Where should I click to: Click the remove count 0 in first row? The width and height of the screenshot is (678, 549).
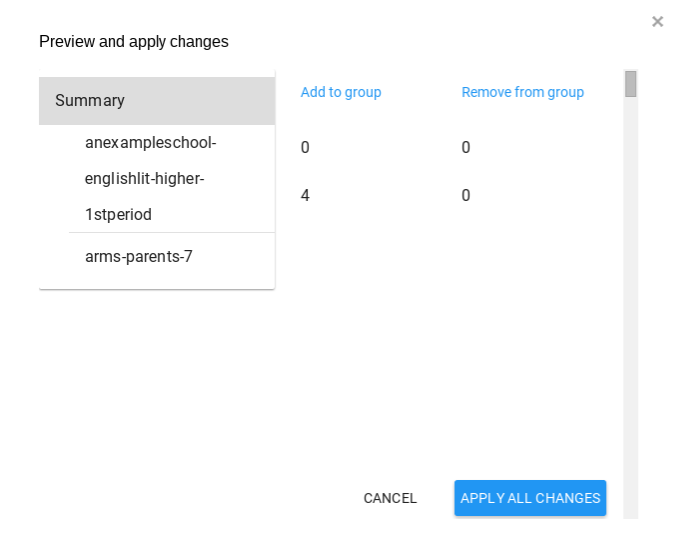pyautogui.click(x=466, y=148)
